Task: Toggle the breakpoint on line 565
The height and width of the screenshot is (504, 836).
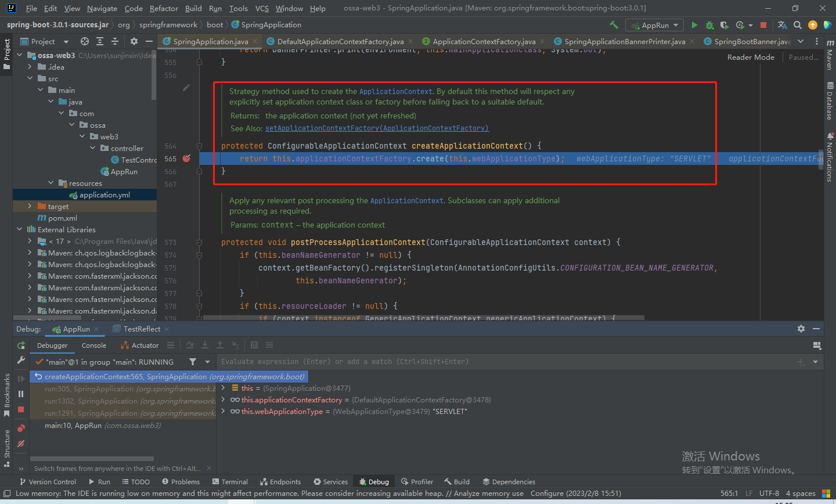Action: coord(186,159)
